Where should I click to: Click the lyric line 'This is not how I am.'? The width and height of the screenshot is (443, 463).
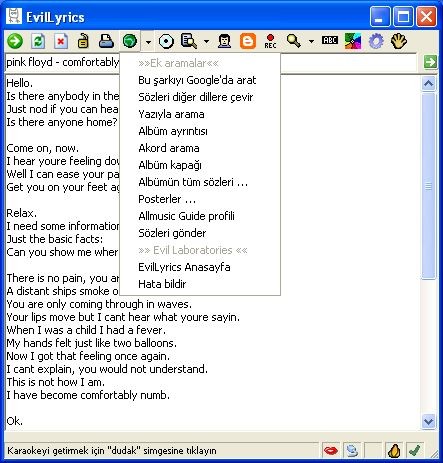click(56, 382)
